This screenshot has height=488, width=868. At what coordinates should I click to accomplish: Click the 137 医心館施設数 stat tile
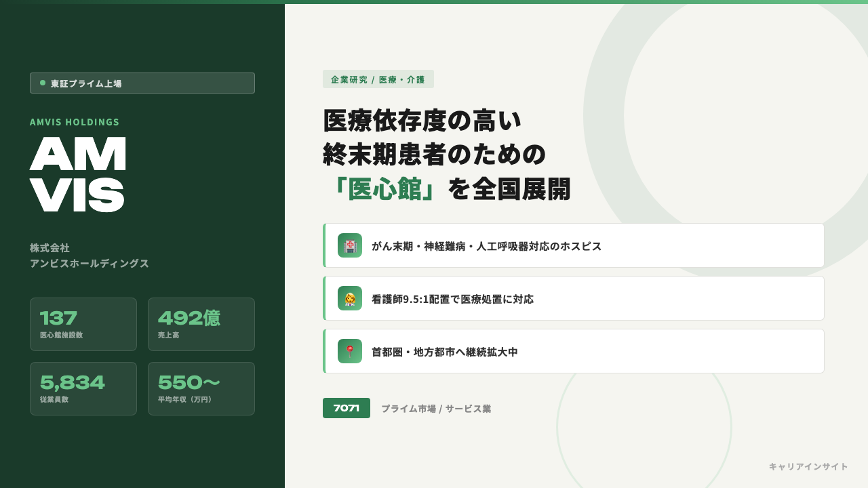pos(83,324)
